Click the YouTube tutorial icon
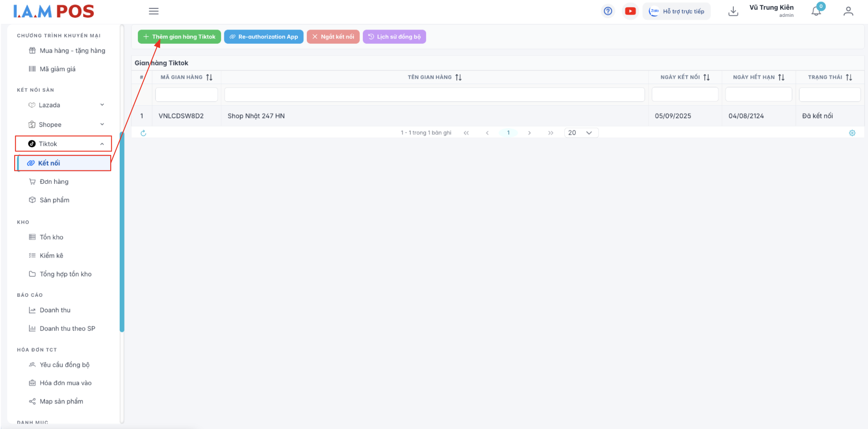The width and height of the screenshot is (868, 429). (630, 11)
